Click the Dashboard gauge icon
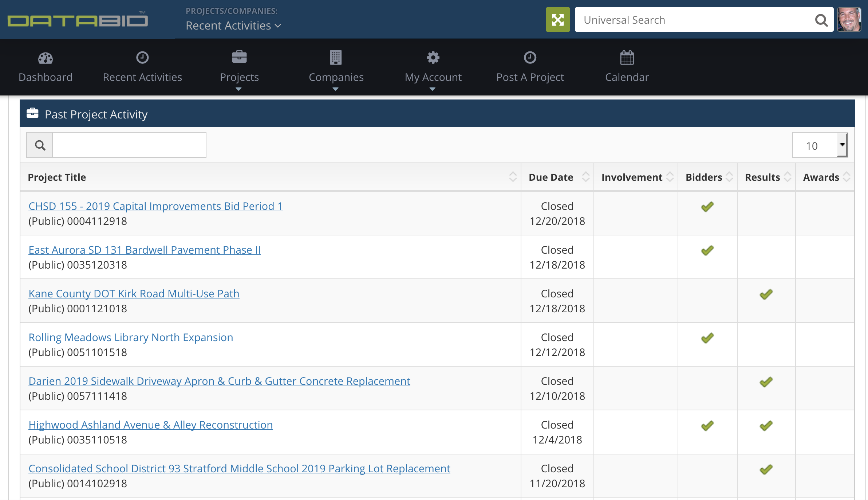868x500 pixels. (46, 58)
